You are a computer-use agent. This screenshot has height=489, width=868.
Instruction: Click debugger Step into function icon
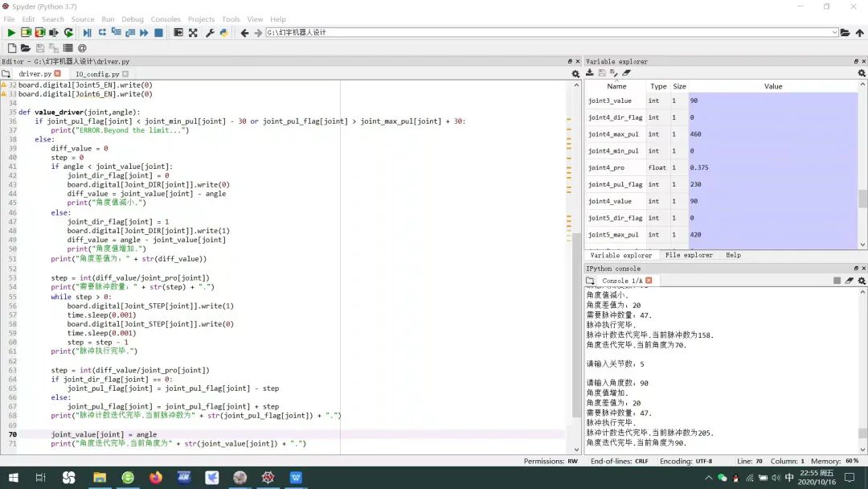coord(117,33)
